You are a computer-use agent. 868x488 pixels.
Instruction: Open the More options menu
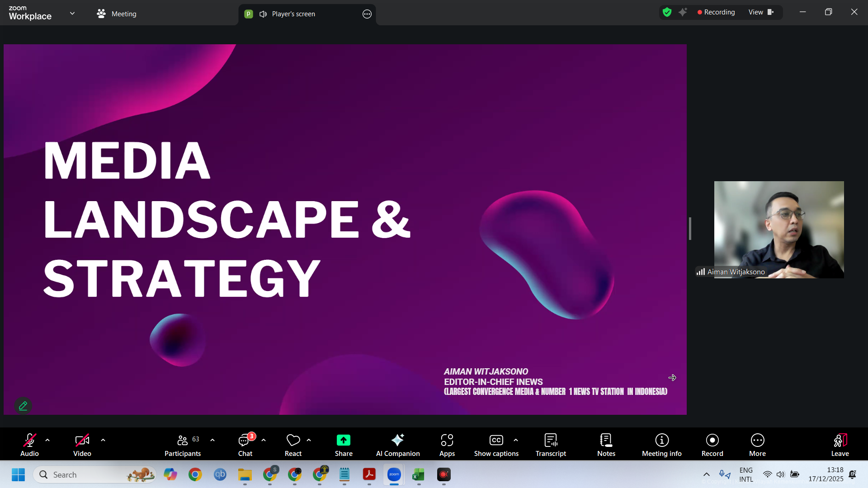tap(757, 445)
